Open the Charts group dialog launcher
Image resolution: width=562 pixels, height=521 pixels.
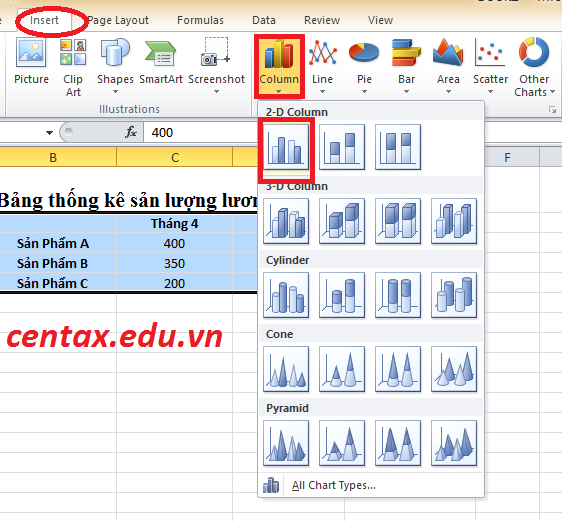pyautogui.click(x=552, y=110)
